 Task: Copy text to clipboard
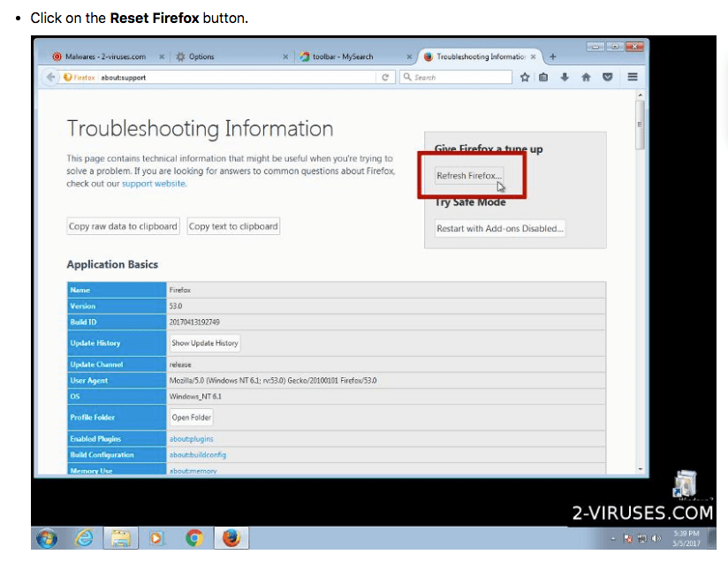pos(233,226)
